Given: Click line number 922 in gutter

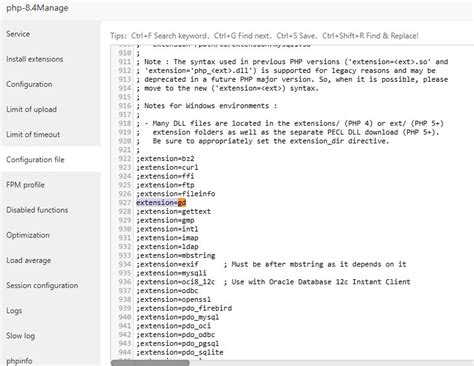Looking at the screenshot, I should [x=125, y=159].
